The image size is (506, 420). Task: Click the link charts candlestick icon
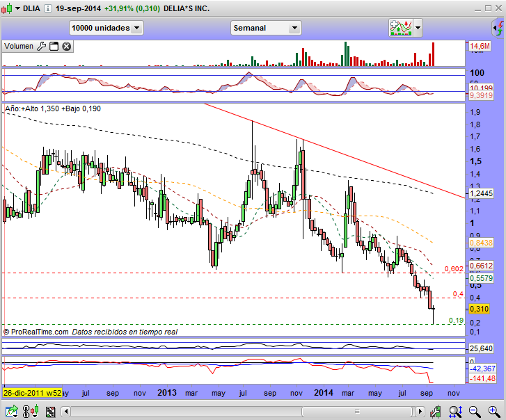tap(31, 412)
